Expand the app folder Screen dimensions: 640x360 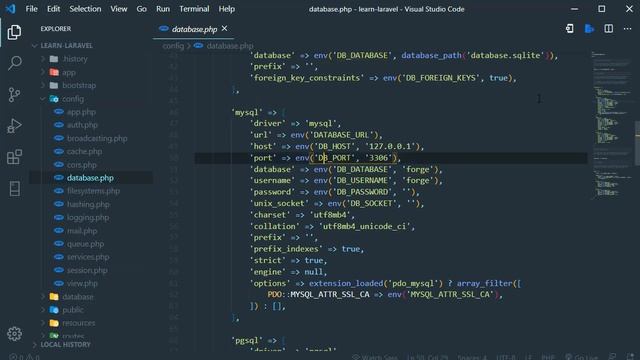(x=69, y=72)
